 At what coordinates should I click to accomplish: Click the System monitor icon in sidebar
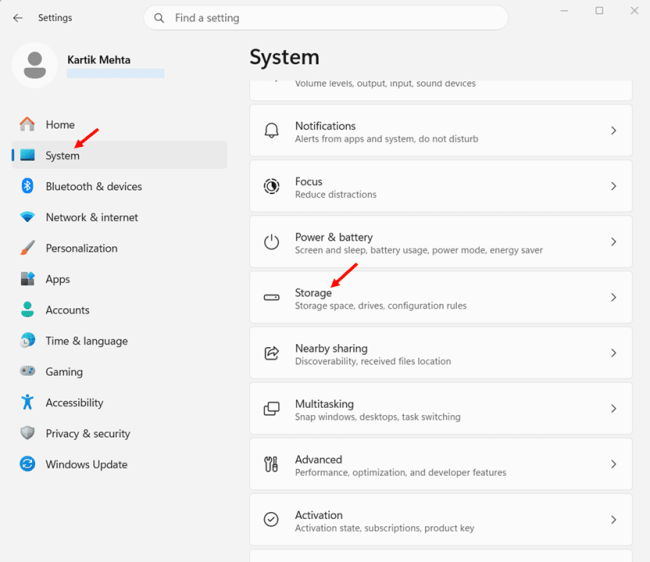(x=27, y=155)
